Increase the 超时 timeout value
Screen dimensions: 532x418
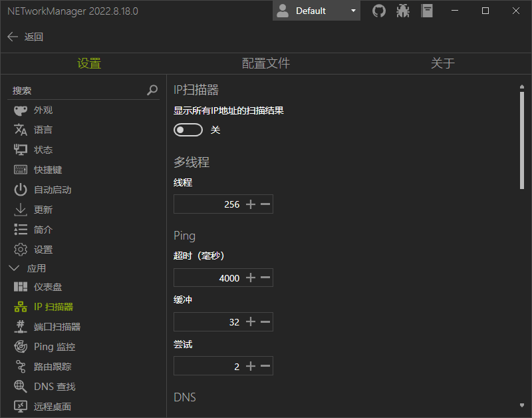click(251, 278)
